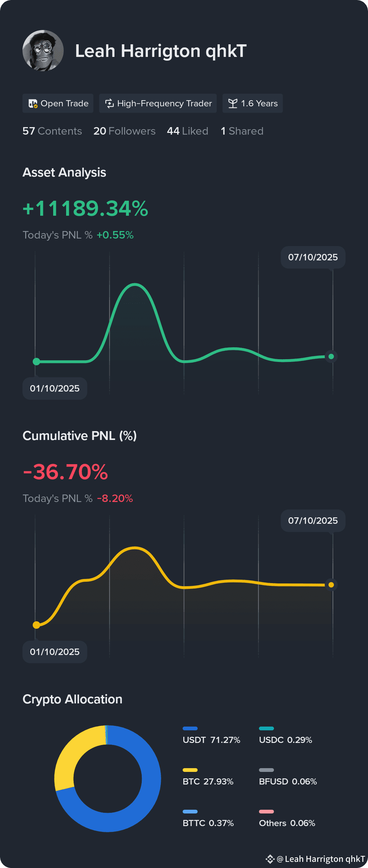Click the USDC teal legend swatch
368x868 pixels.
tap(266, 729)
